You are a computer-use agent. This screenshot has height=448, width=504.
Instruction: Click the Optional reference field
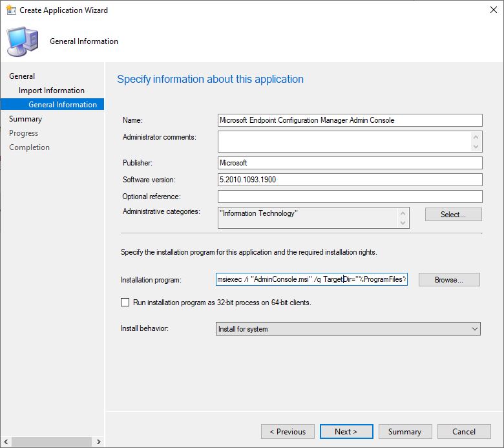(350, 196)
